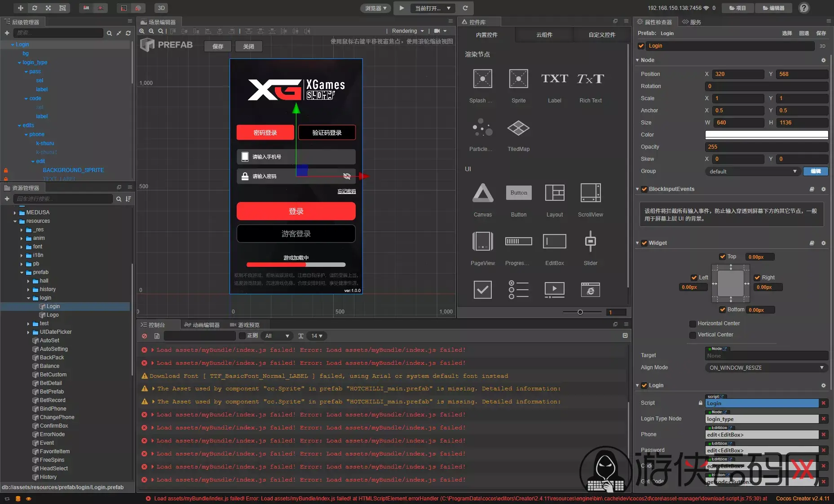Open the console font size dropdown

point(317,336)
